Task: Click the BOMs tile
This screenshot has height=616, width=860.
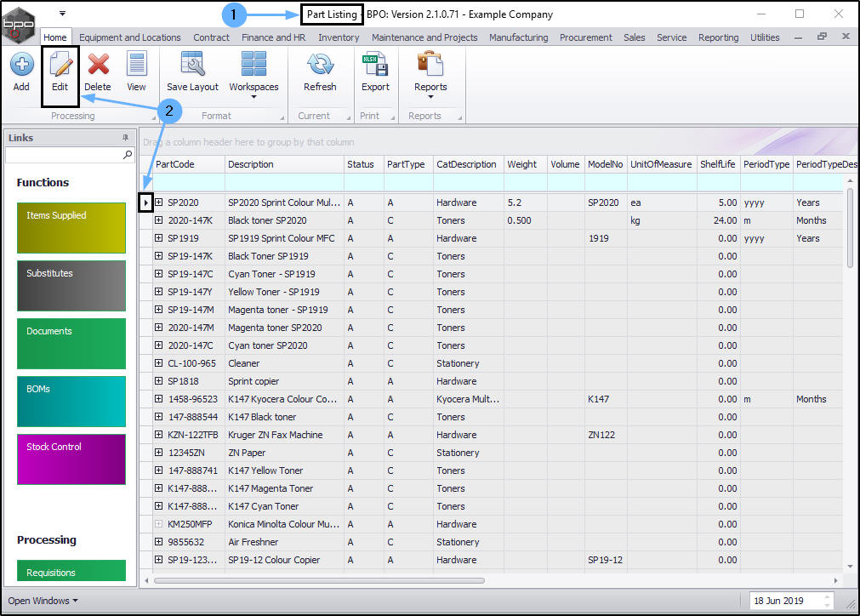Action: pos(71,402)
